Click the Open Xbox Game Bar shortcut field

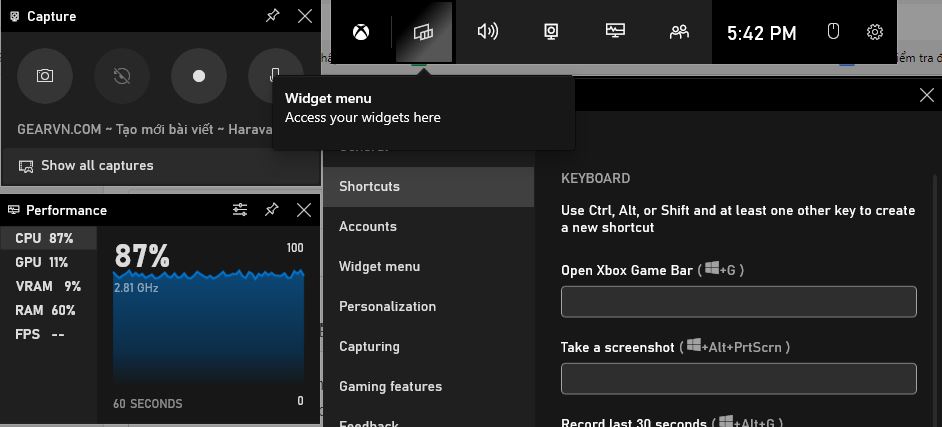click(738, 301)
